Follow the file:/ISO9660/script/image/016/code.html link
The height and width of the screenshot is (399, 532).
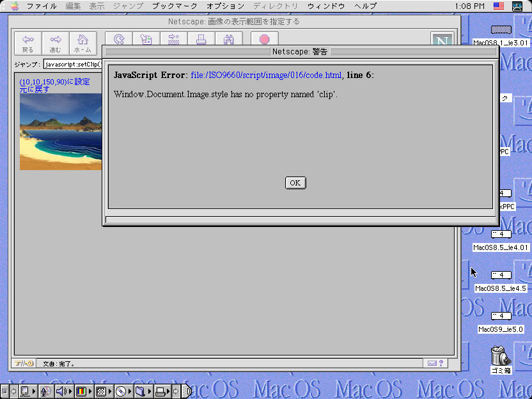pos(267,75)
